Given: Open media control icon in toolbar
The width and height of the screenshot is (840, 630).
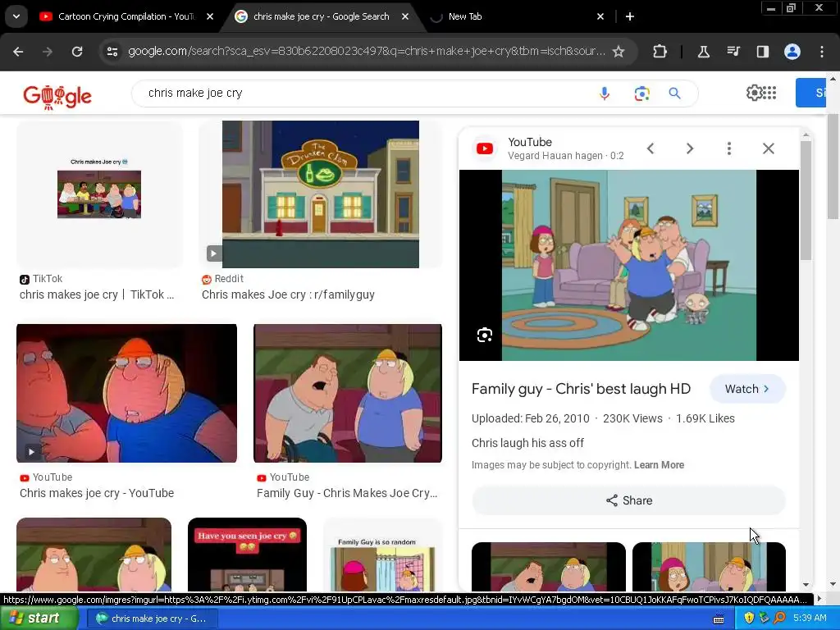Looking at the screenshot, I should pos(733,52).
